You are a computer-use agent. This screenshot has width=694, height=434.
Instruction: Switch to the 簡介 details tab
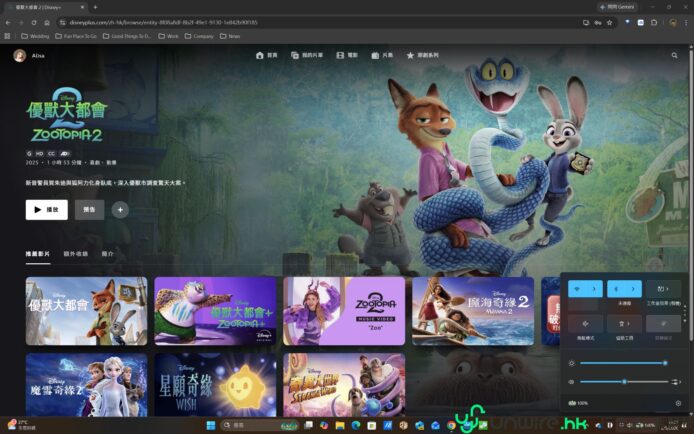[108, 254]
